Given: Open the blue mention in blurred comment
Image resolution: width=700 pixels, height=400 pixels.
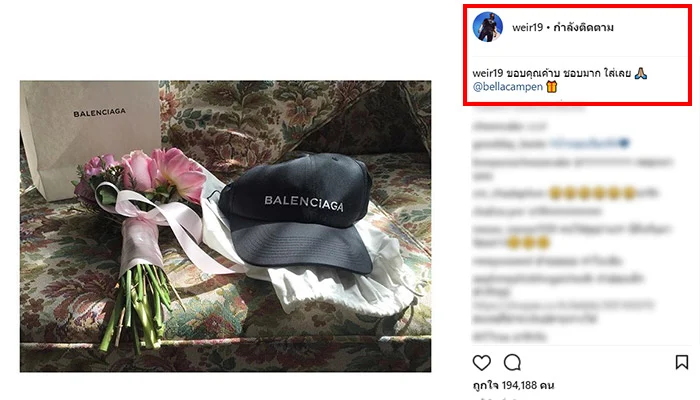Looking at the screenshot, I should pyautogui.click(x=584, y=143).
